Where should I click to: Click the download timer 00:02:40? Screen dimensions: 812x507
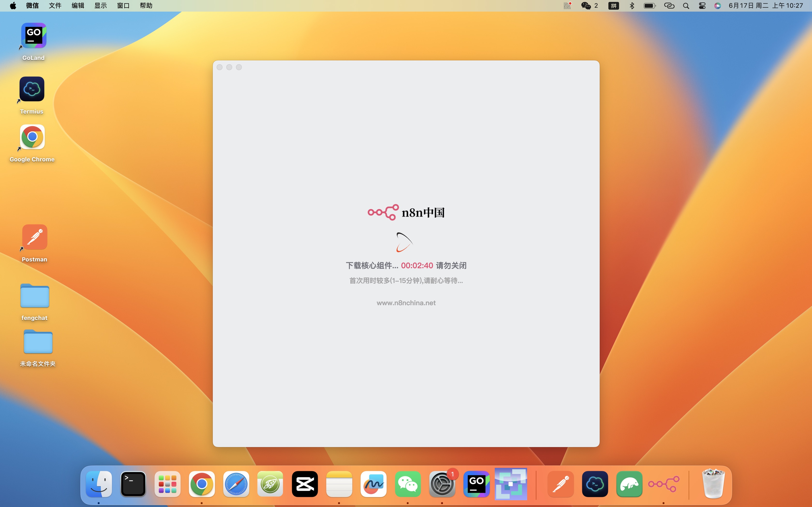point(417,266)
